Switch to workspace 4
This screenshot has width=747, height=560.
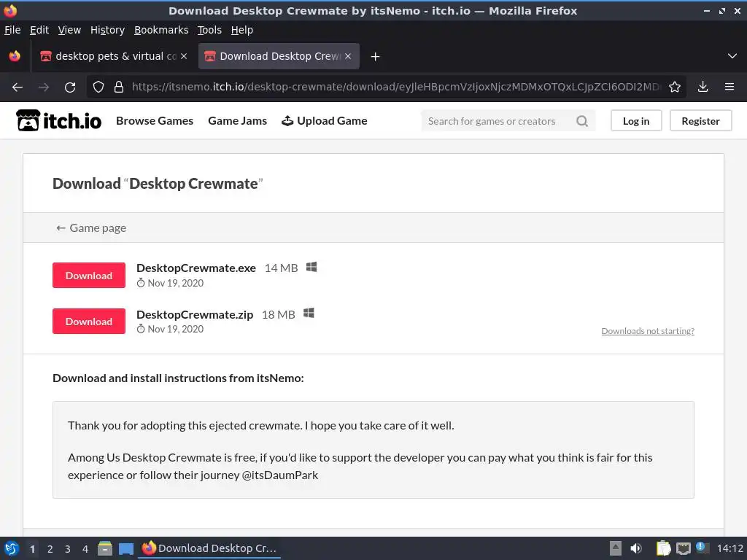pyautogui.click(x=85, y=549)
